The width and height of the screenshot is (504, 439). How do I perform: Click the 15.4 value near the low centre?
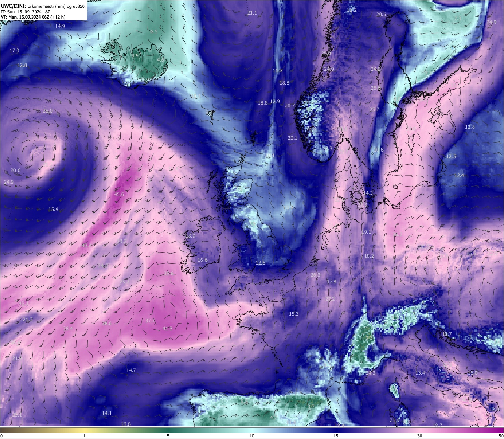53,209
